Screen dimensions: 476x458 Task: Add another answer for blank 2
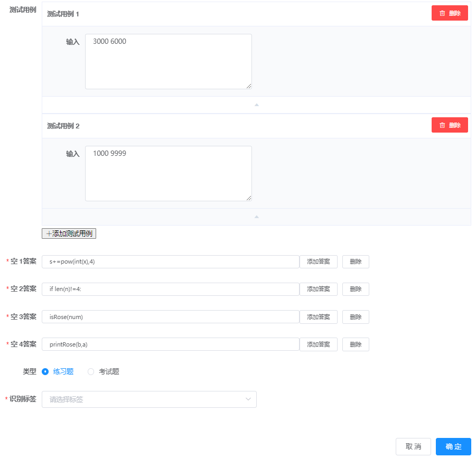coord(318,289)
